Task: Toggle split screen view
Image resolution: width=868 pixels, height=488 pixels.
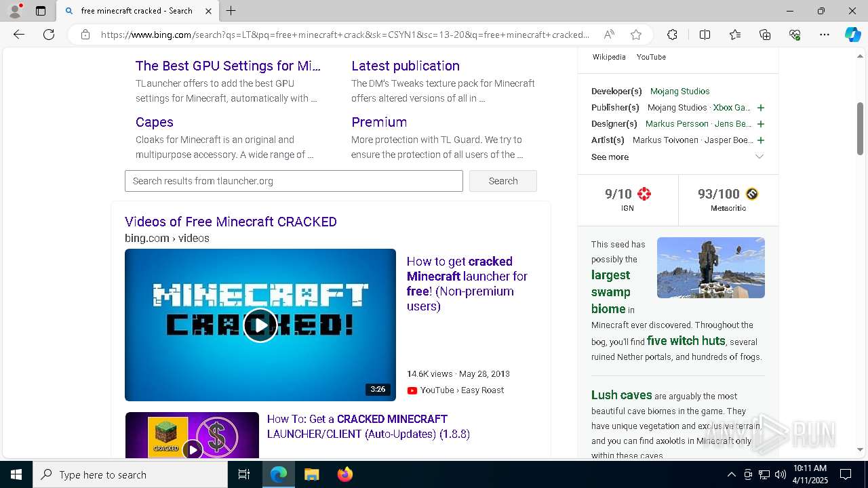Action: tap(705, 35)
